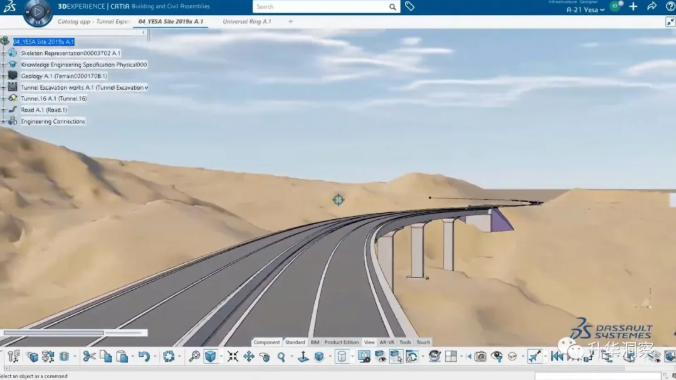Select the Cut scissors icon
Screen dimensions: 676x380
tap(89, 356)
